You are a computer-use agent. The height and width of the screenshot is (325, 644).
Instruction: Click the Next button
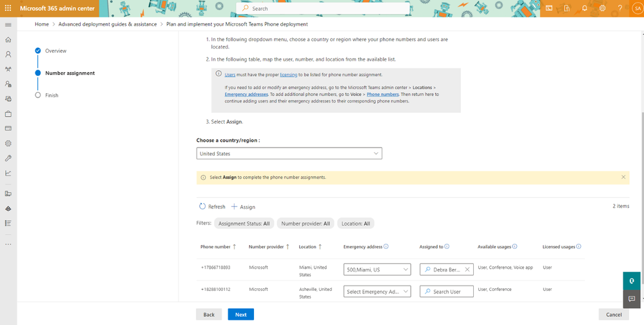pos(240,314)
